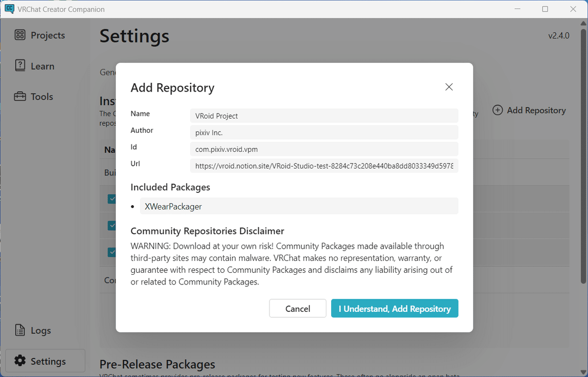Click the Pre-Release Packages heading

tap(157, 364)
